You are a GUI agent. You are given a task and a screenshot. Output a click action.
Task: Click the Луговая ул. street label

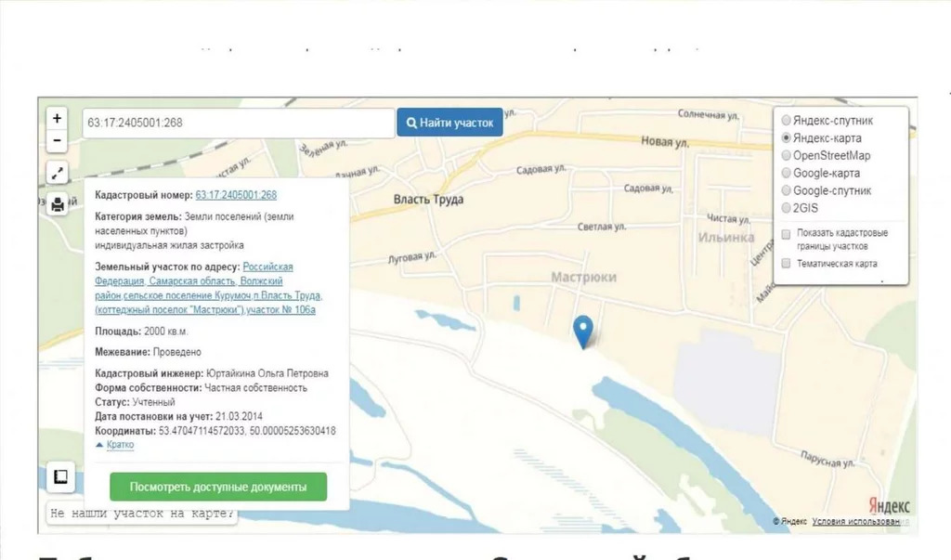[x=411, y=257]
